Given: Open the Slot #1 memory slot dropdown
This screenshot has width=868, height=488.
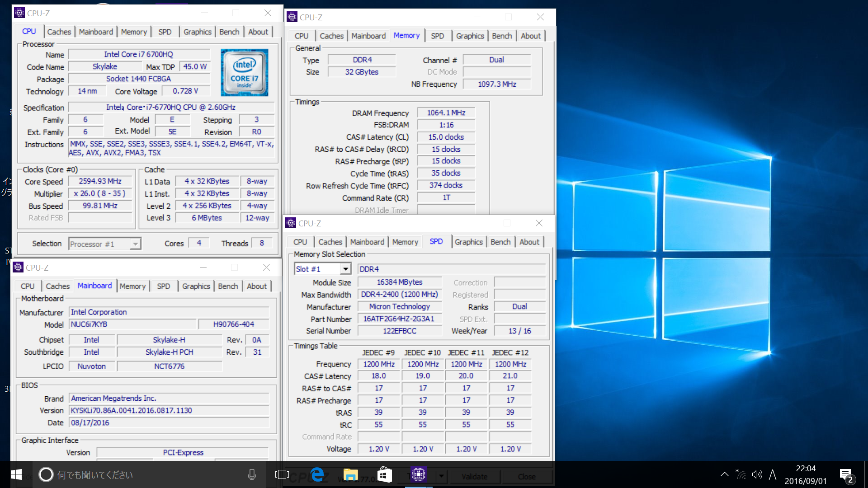Looking at the screenshot, I should (345, 269).
